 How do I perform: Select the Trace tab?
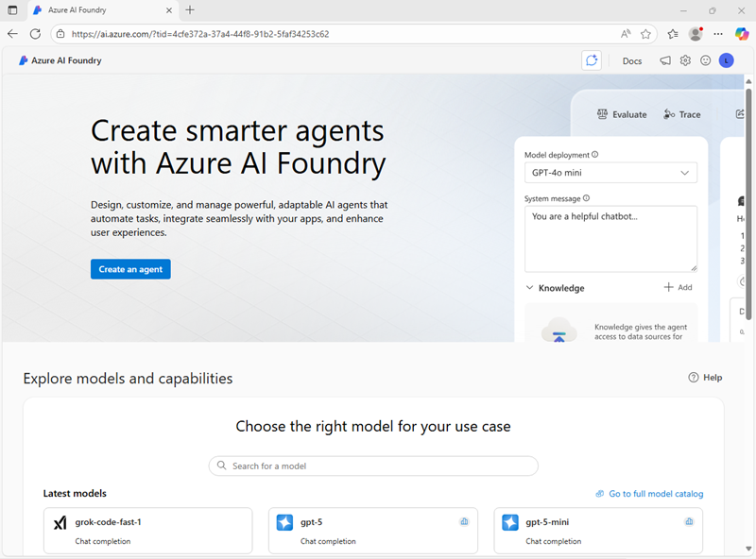682,114
